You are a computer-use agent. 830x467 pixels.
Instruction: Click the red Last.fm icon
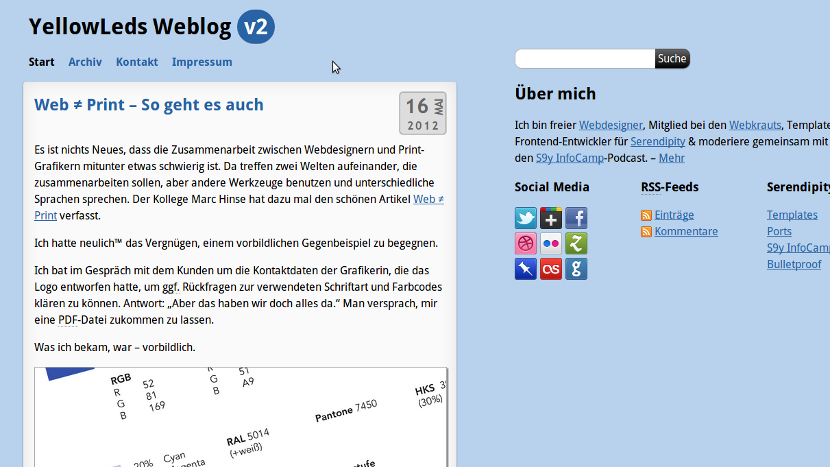[551, 268]
